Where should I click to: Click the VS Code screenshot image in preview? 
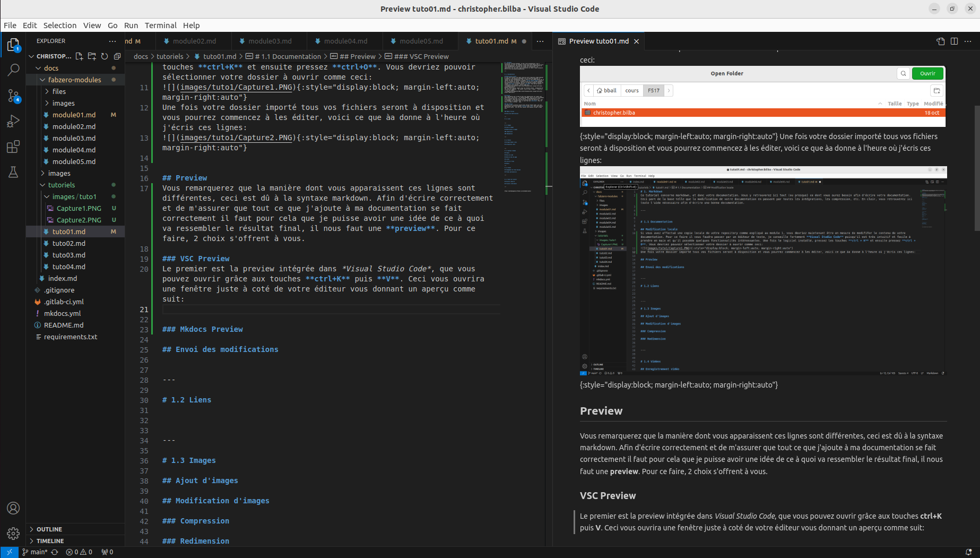[x=763, y=271]
